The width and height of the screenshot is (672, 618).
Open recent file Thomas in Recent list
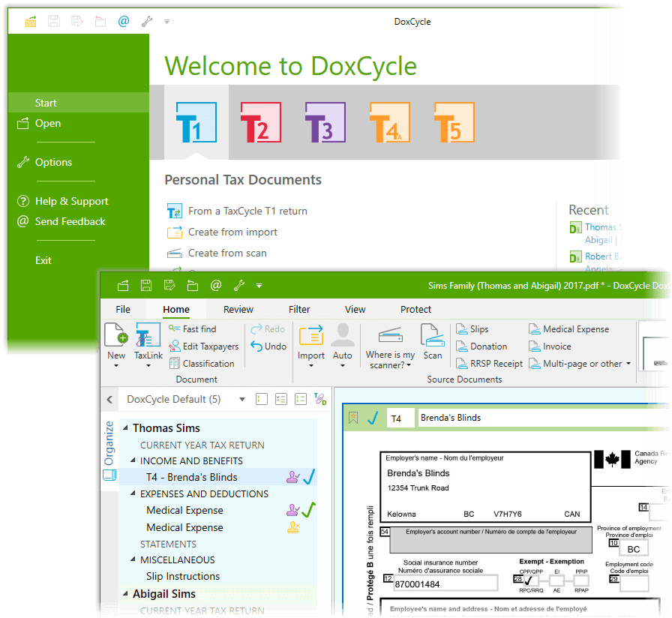[601, 227]
